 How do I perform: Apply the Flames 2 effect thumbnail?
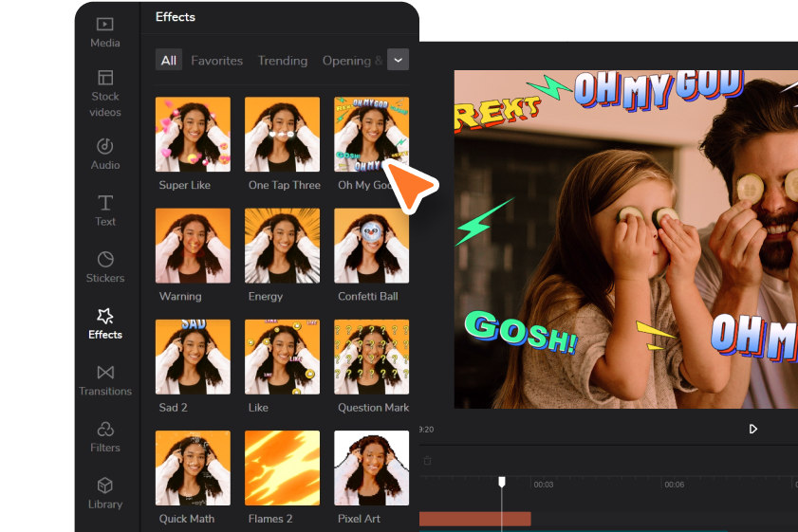283,468
